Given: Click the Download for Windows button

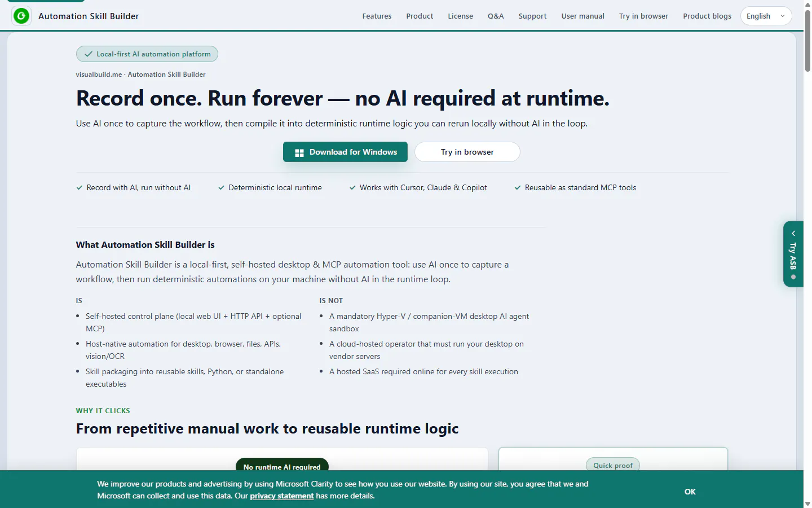Looking at the screenshot, I should pyautogui.click(x=345, y=152).
